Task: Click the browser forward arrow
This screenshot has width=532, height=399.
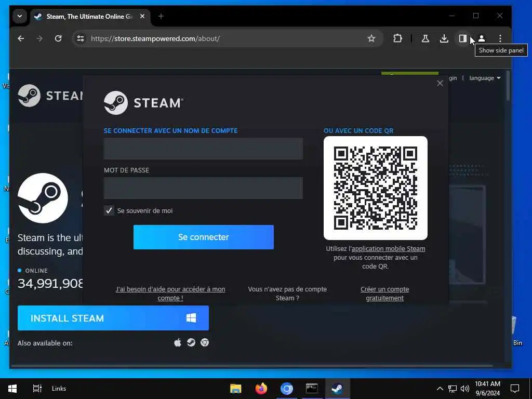Action: 39,38
